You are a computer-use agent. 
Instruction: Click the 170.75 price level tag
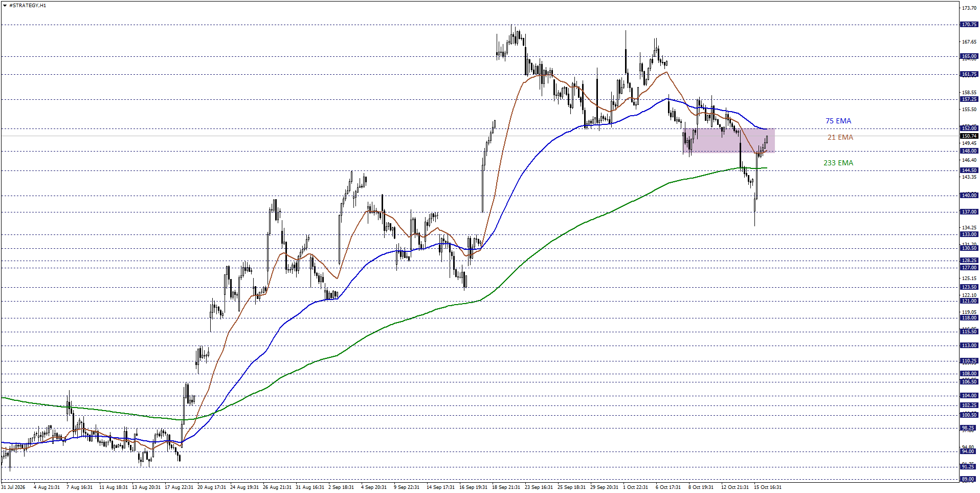tap(969, 25)
